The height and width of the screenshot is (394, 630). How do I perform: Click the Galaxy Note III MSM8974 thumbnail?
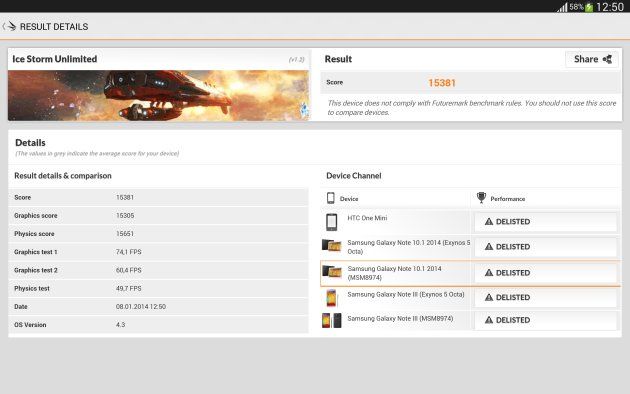332,321
